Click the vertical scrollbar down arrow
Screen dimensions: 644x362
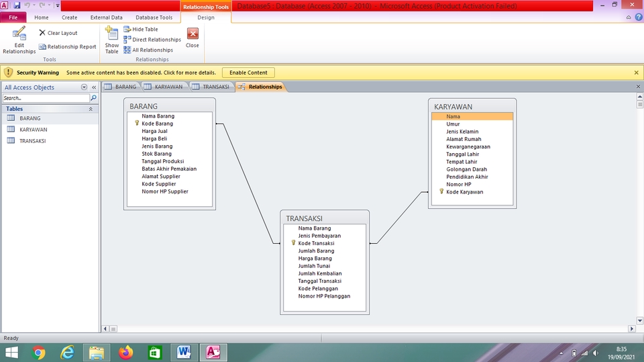click(639, 320)
